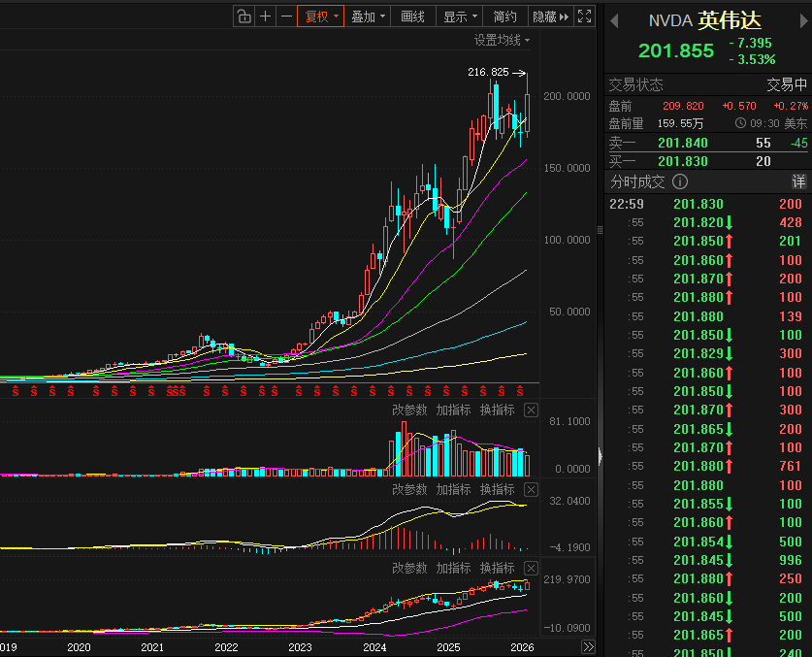Image resolution: width=812 pixels, height=657 pixels.
Task: Click the 22:59 trade row
Action: (708, 204)
